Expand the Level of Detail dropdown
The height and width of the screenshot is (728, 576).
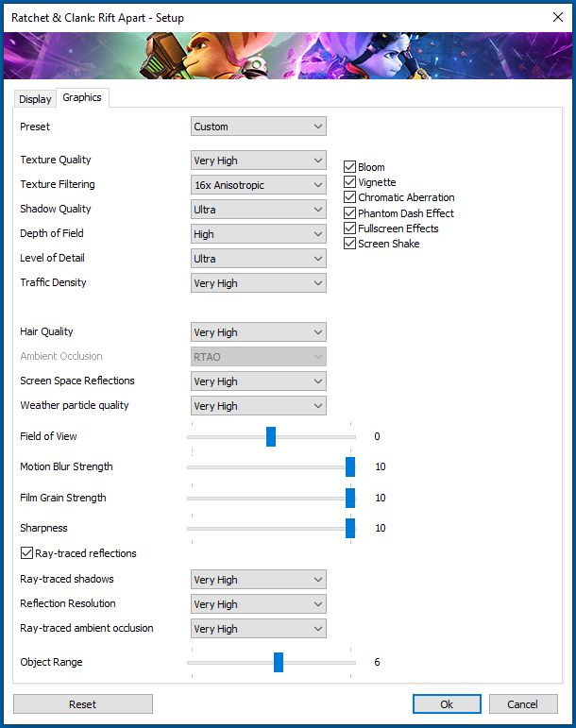tap(259, 259)
